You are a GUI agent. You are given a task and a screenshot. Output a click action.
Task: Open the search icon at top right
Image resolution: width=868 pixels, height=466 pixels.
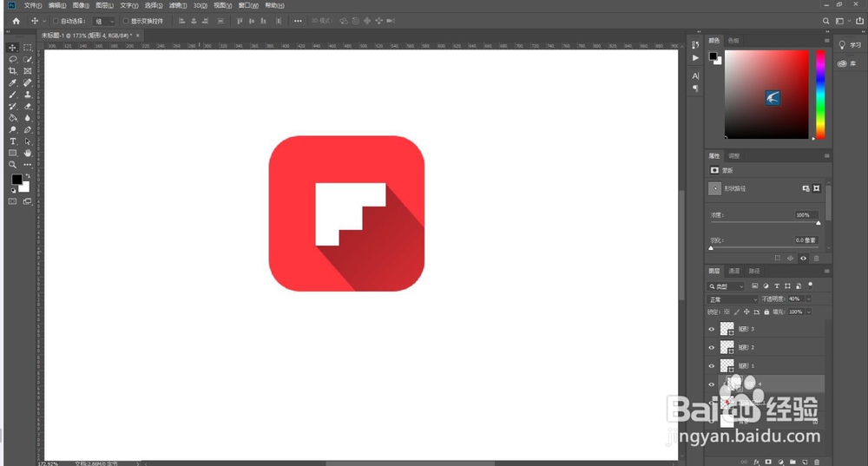pyautogui.click(x=826, y=21)
